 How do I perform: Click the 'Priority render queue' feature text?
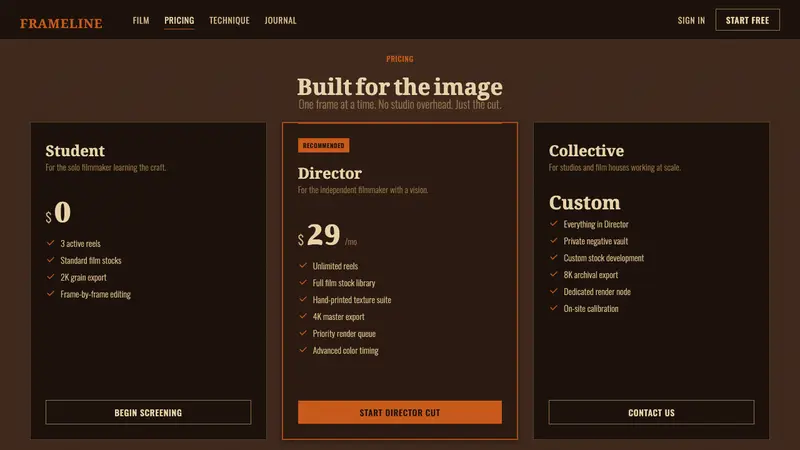point(344,334)
